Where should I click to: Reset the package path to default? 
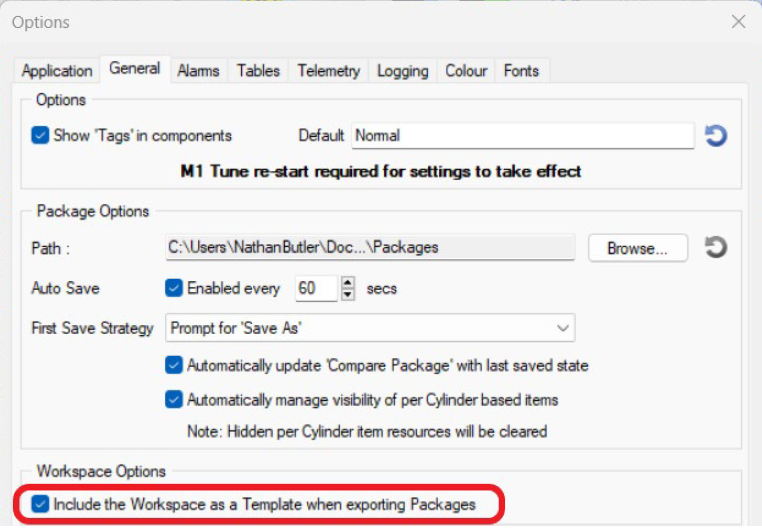[x=716, y=247]
